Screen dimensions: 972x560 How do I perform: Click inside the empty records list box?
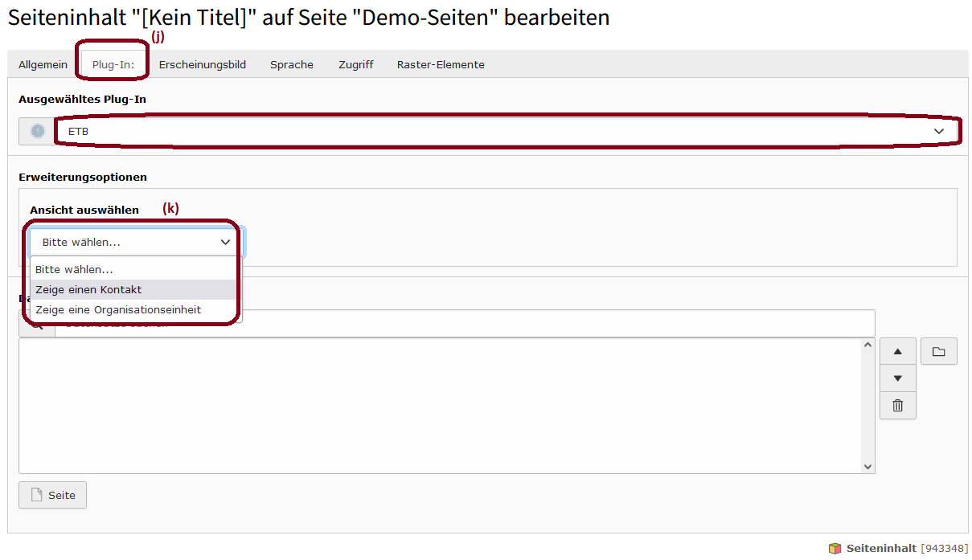tap(441, 406)
